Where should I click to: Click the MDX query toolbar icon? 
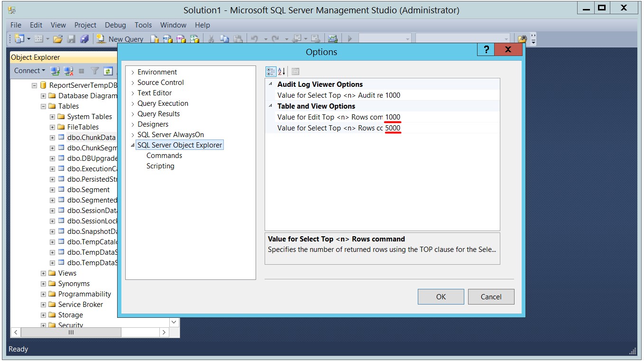[167, 39]
